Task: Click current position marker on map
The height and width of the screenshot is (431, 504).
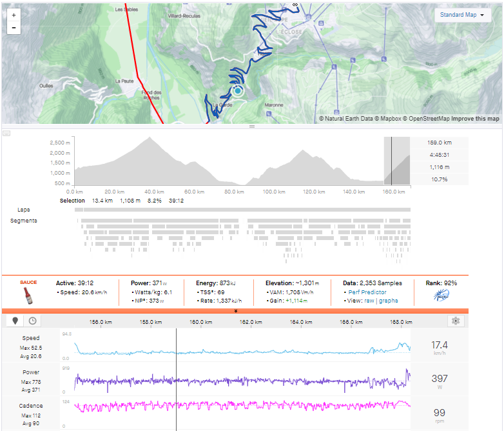Action: [x=237, y=91]
